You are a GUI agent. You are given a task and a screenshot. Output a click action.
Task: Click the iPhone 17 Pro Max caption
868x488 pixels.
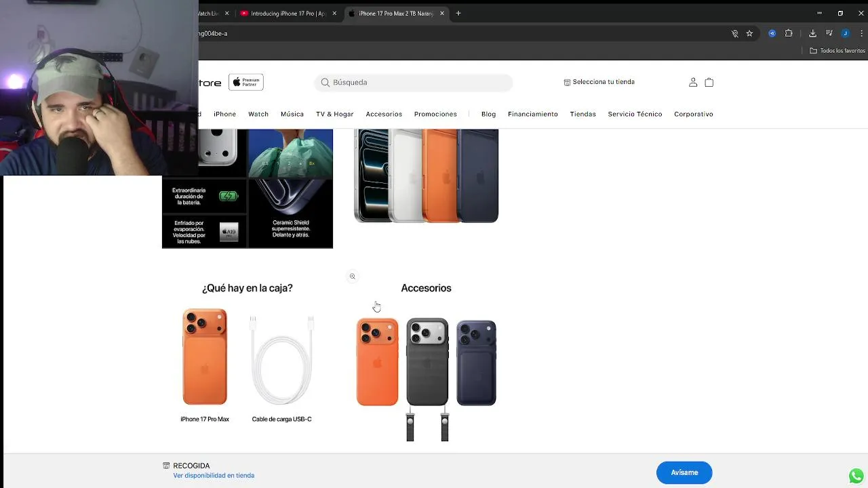[205, 420]
